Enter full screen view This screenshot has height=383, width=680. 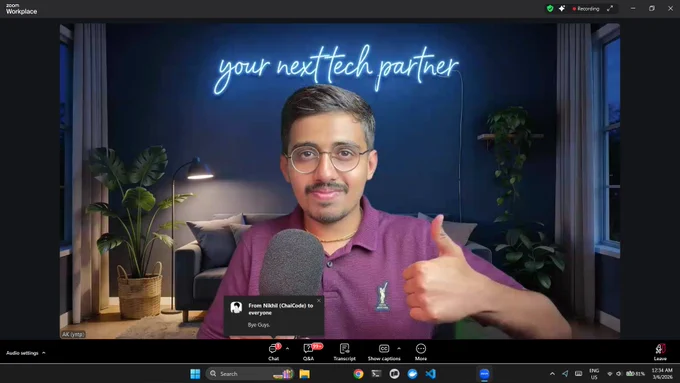point(610,8)
